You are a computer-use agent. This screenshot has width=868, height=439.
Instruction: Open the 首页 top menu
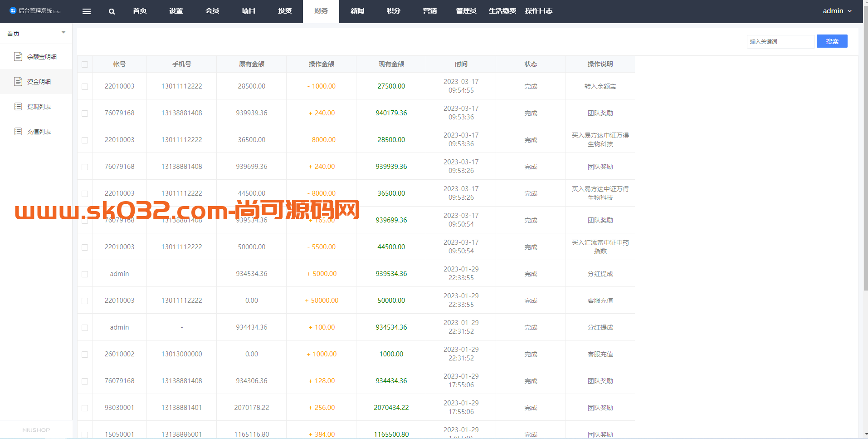[x=140, y=11]
